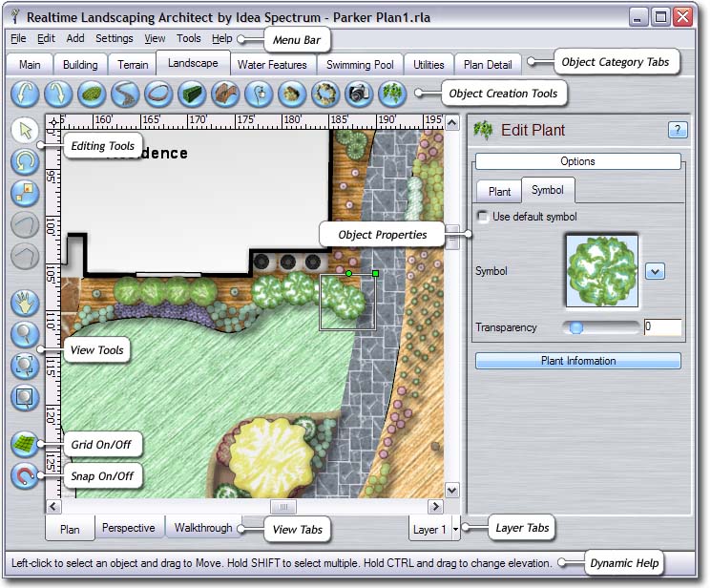711x588 pixels.
Task: Adjust the Transparency slider handle
Action: point(575,327)
